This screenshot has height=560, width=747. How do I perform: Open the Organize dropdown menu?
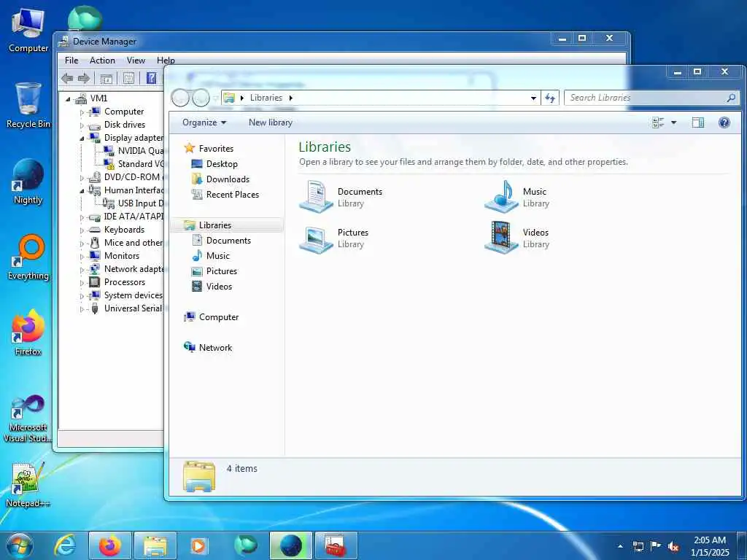click(204, 122)
